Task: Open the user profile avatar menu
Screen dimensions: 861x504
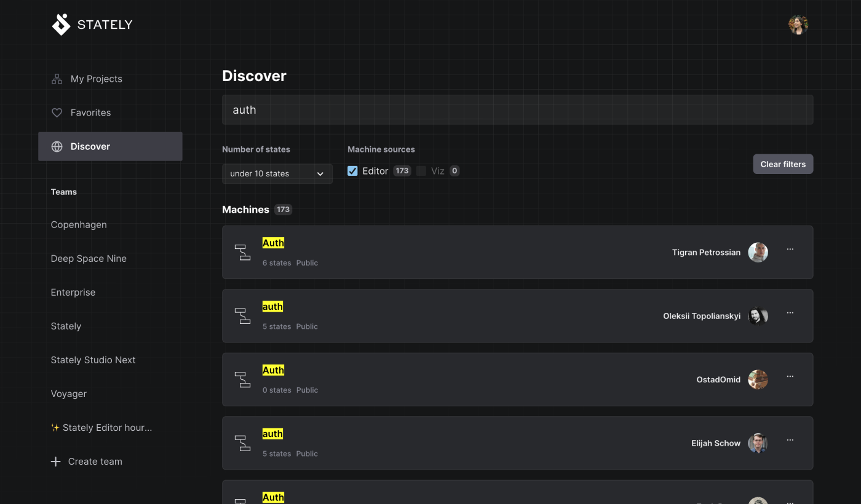Action: [x=798, y=25]
